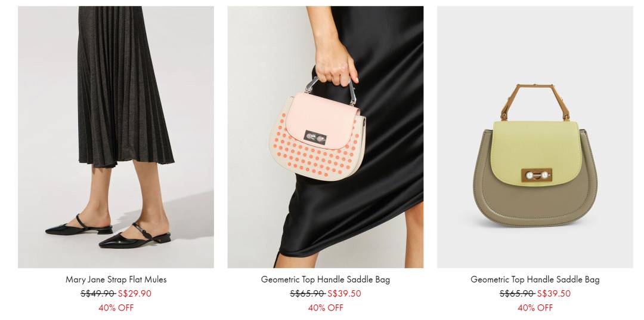Viewport: 644px width, 320px height.
Task: Open the Saddle Bag title under the pink bag
Action: point(326,279)
